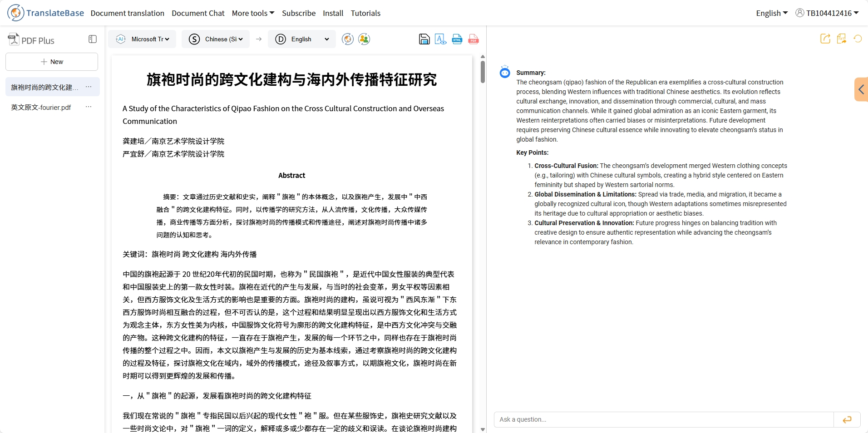Open options for 英文原文-fourier.pdf
The height and width of the screenshot is (433, 868).
tap(89, 107)
